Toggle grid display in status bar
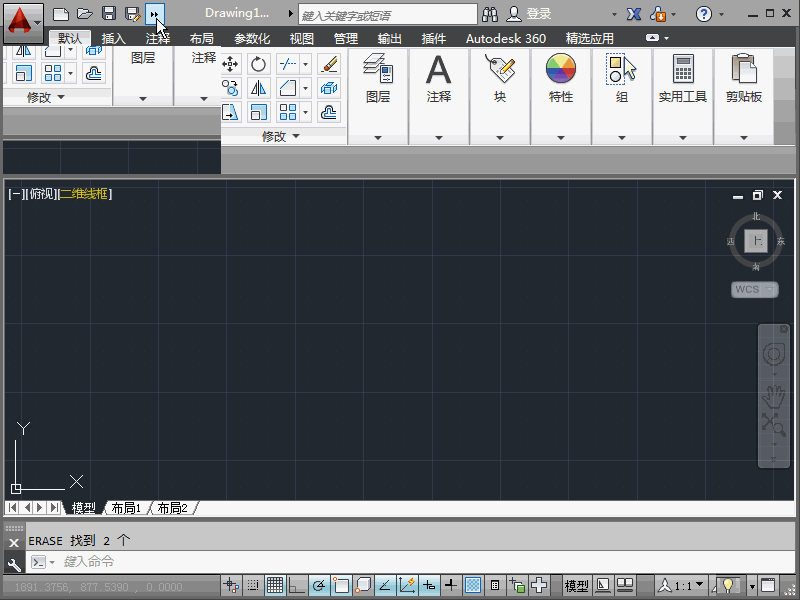 pyautogui.click(x=274, y=585)
